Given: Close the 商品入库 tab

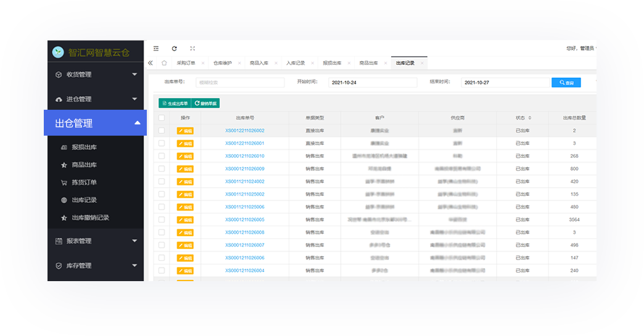Looking at the screenshot, I should coord(276,63).
